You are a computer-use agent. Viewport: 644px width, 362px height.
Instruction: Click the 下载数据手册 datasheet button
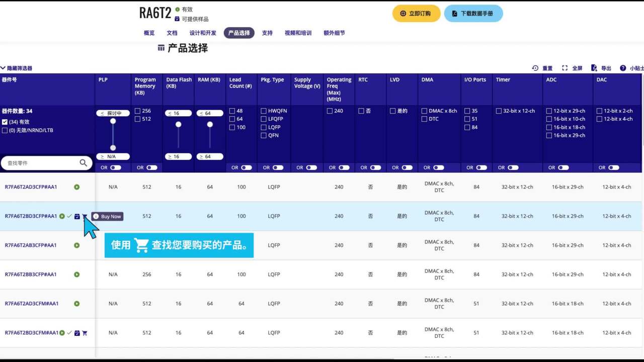[x=473, y=14]
